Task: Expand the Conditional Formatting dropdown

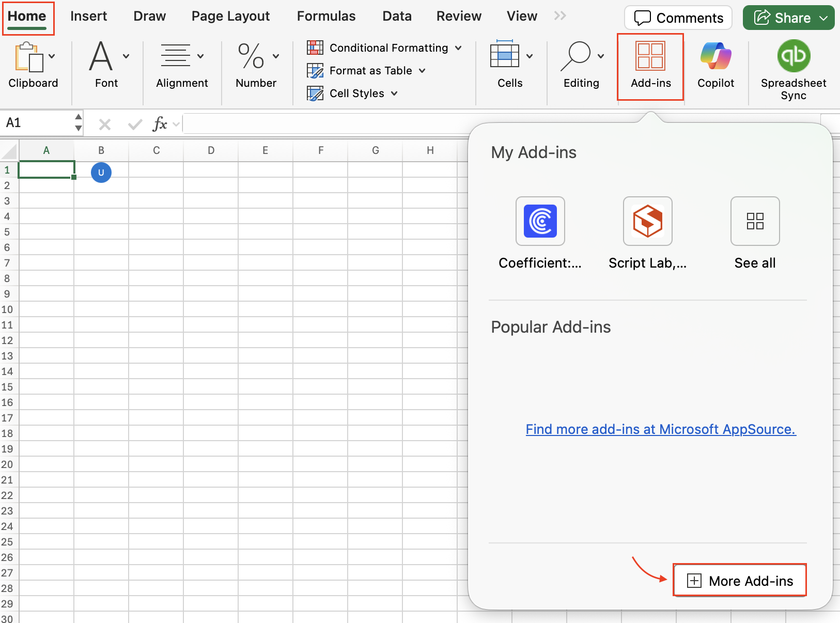Action: click(458, 48)
